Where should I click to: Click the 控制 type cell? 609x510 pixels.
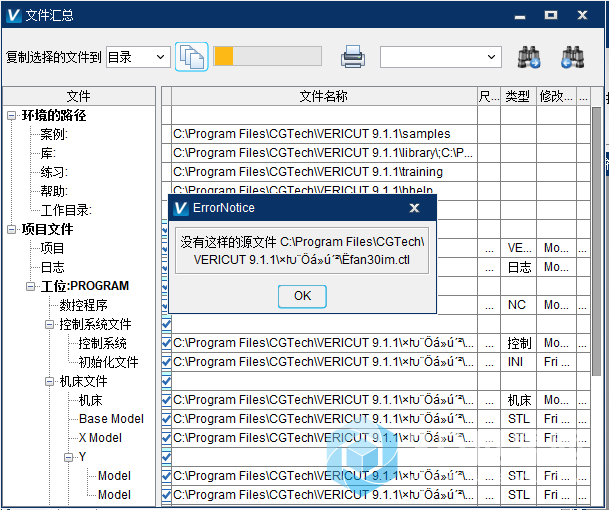519,343
